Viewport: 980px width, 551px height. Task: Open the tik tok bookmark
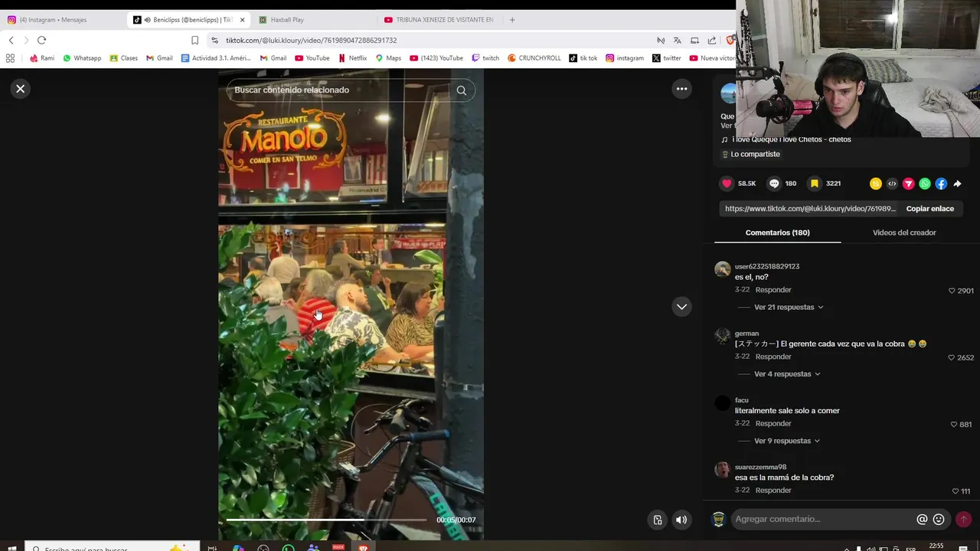click(583, 58)
